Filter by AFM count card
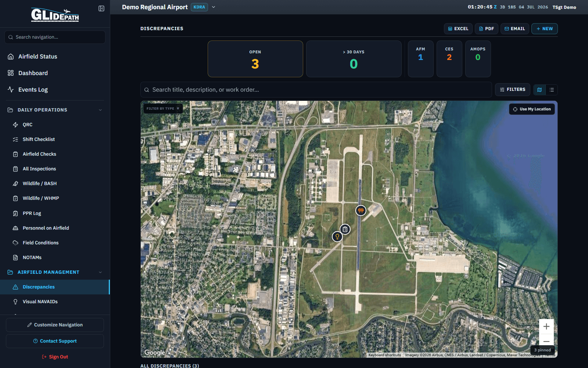 421,59
